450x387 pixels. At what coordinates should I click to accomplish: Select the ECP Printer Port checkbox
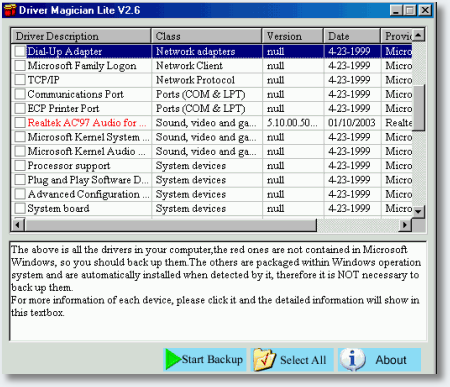[20, 109]
